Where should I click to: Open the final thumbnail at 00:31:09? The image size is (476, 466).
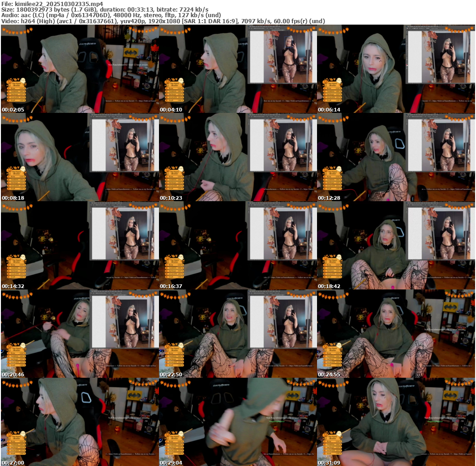tap(396, 422)
